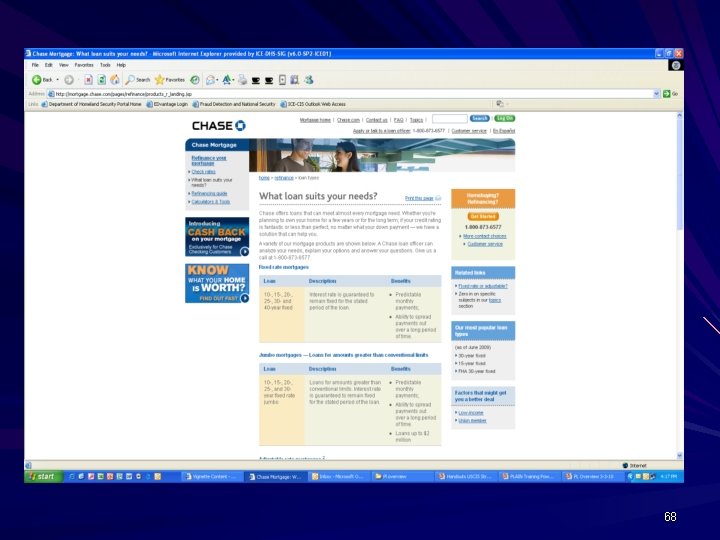Click the vertical scrollbar down arrow

click(680, 456)
